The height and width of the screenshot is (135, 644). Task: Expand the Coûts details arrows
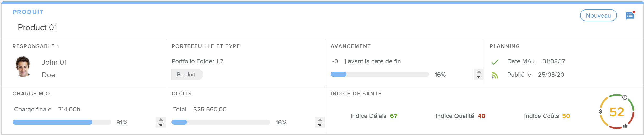320,122
